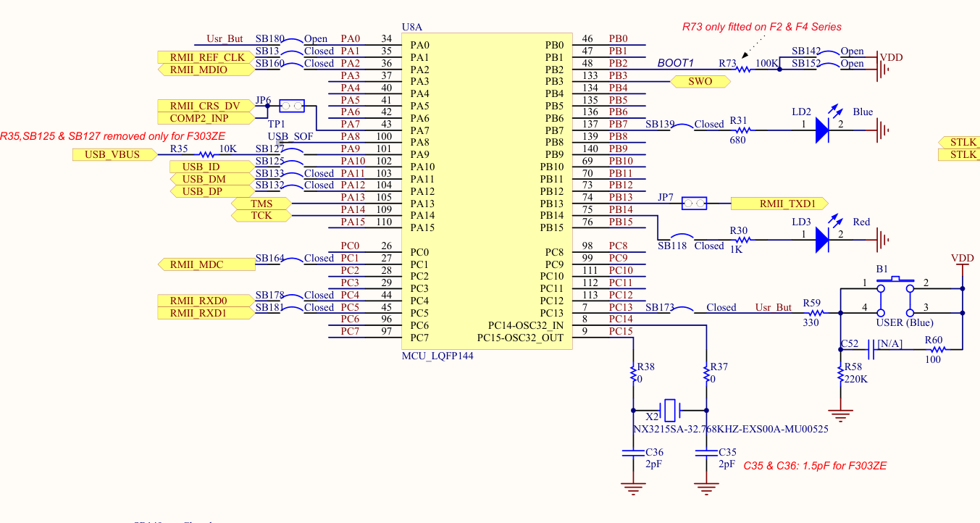Click the RMII_REF_CLK net port
Viewport: 980px width, 523px height.
tap(206, 57)
